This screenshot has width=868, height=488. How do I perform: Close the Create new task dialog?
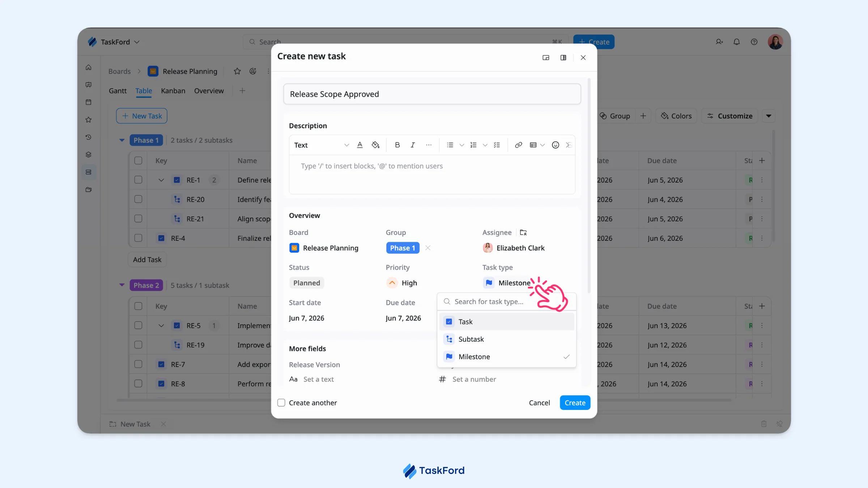pyautogui.click(x=583, y=57)
